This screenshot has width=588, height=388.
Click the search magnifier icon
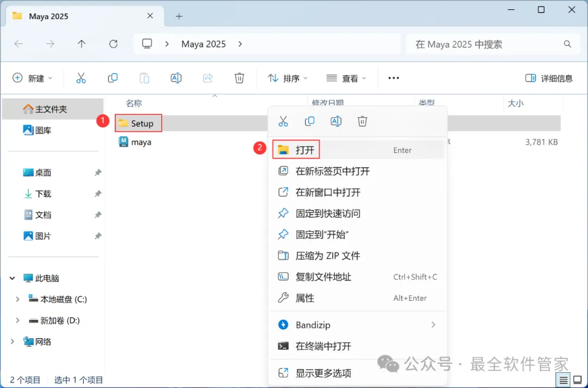coord(567,44)
